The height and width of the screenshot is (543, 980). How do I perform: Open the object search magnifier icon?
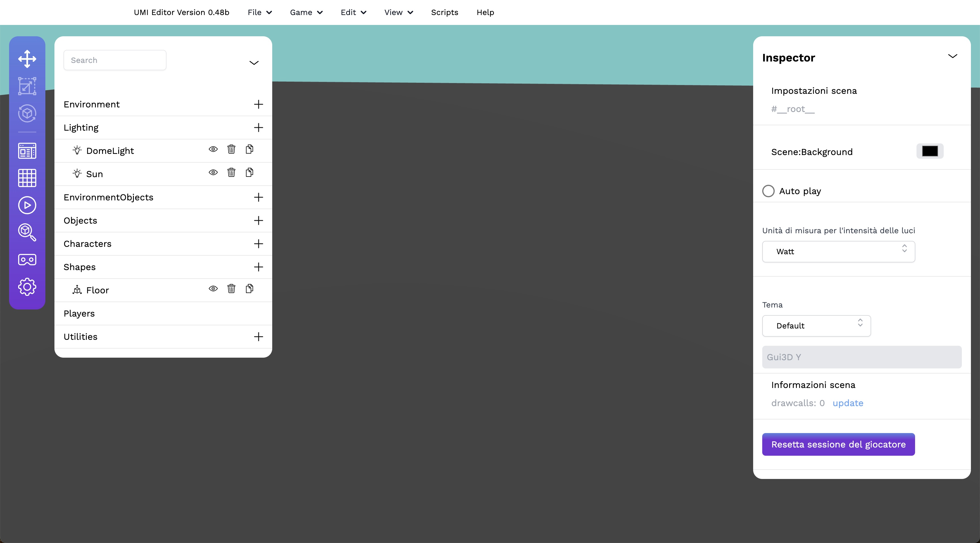coord(27,232)
